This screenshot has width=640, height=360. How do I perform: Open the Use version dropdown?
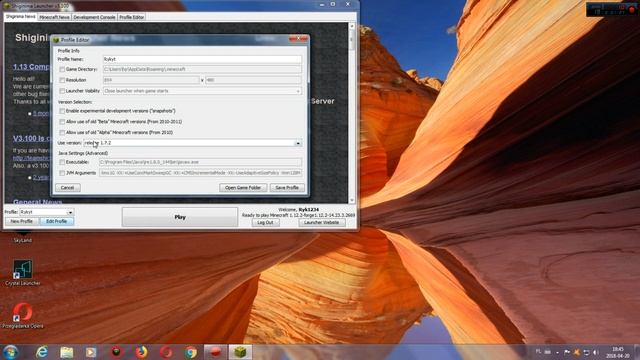pos(298,143)
